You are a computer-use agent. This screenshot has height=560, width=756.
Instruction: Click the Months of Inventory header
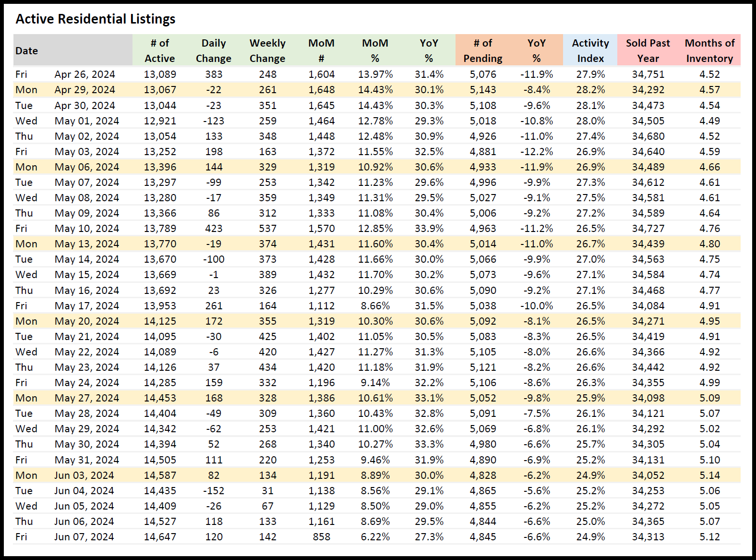tap(709, 50)
